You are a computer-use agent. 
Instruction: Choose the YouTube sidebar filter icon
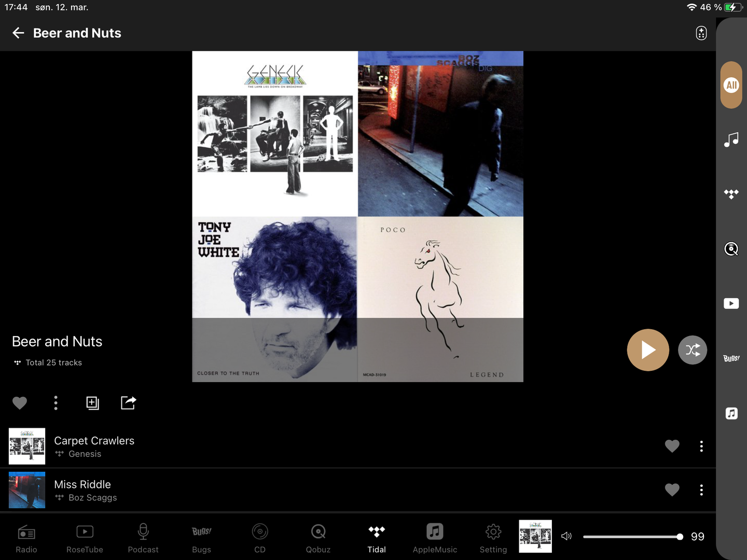pyautogui.click(x=731, y=303)
